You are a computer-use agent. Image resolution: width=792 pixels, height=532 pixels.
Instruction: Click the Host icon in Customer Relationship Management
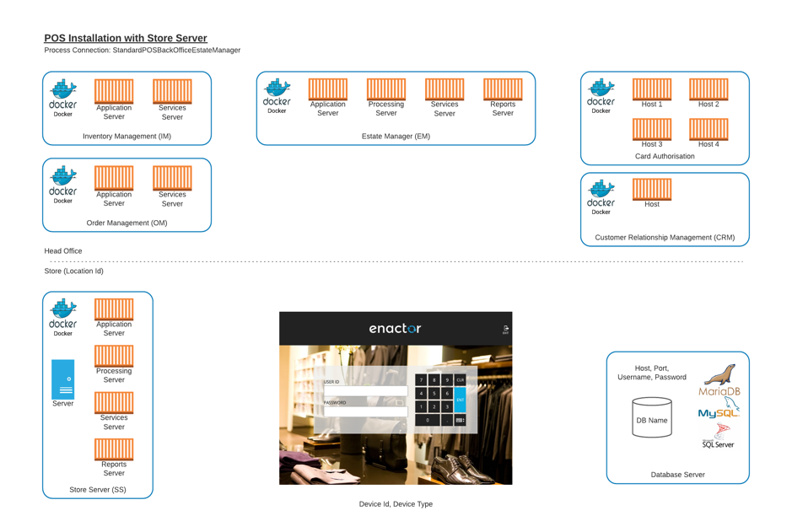coord(651,187)
